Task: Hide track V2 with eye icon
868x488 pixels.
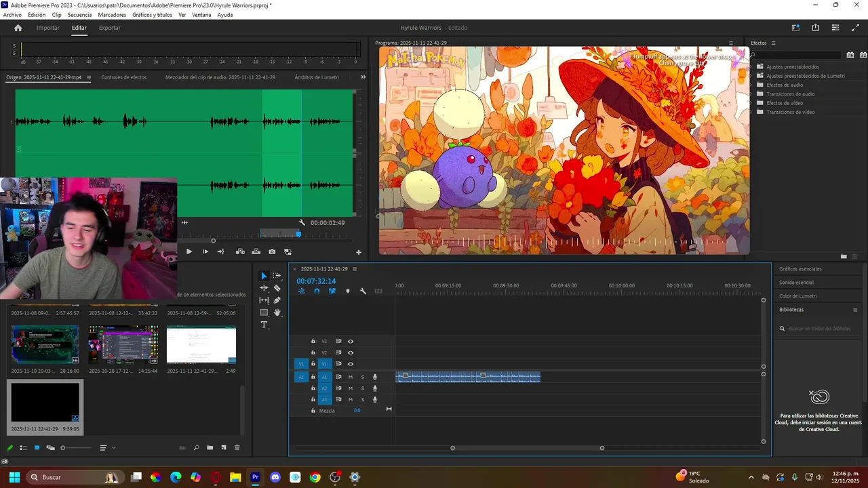Action: click(351, 352)
